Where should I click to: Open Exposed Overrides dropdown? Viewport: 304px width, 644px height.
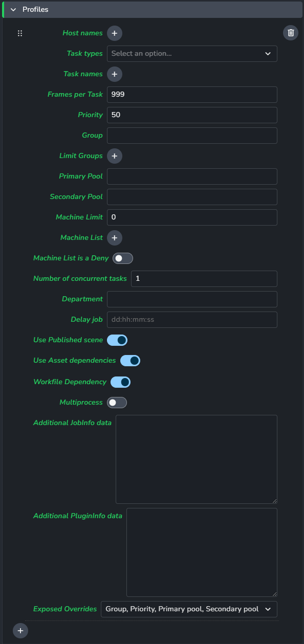click(x=189, y=609)
